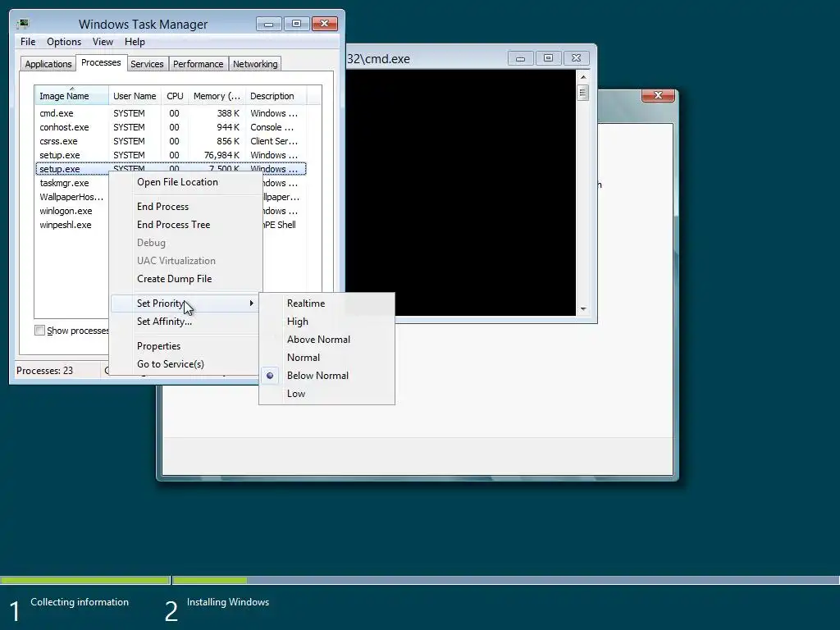Switch to the Applications tab
840x630 pixels.
click(48, 64)
